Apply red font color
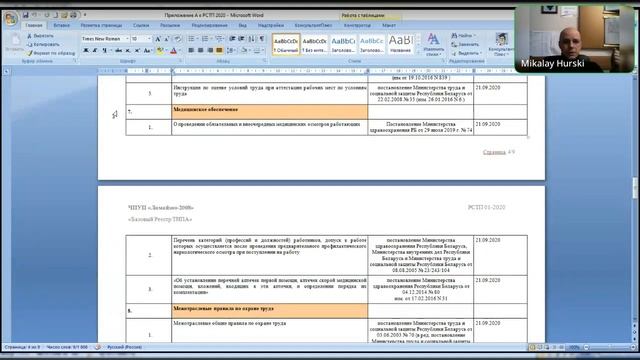Viewport: 640px width, 360px height. [173, 51]
